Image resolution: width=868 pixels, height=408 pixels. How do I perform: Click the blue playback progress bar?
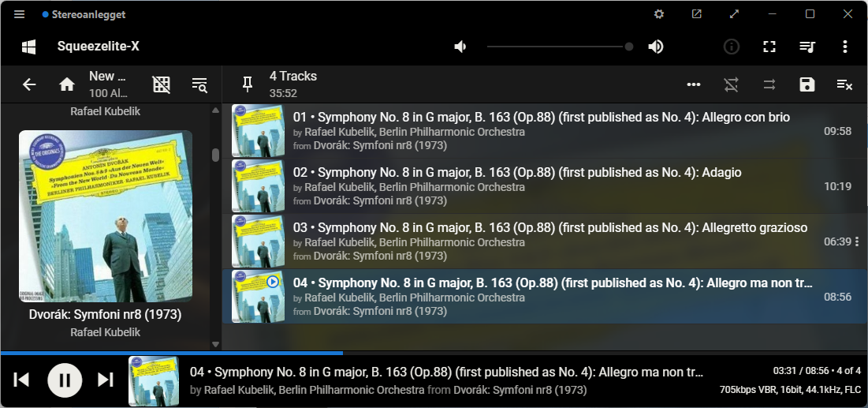click(x=172, y=353)
